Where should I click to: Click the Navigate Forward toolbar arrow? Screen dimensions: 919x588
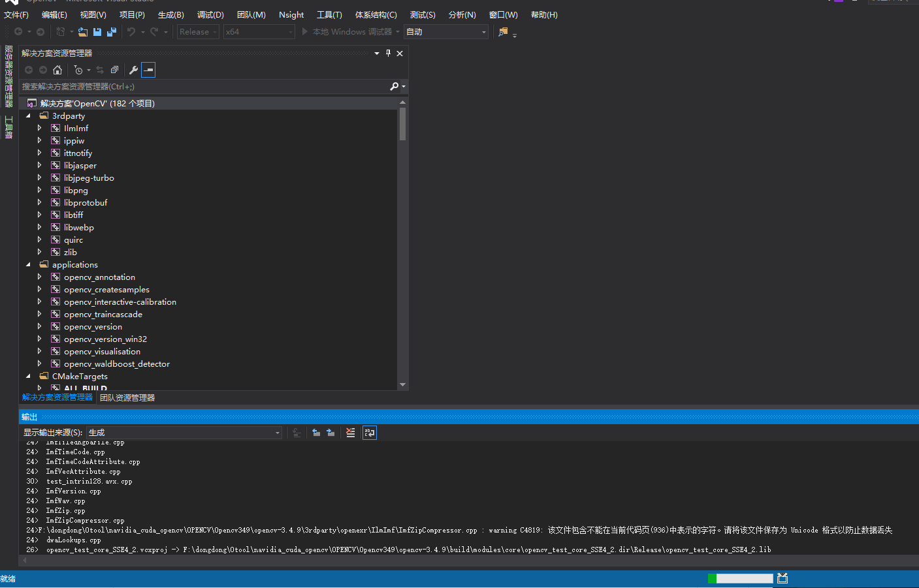40,31
